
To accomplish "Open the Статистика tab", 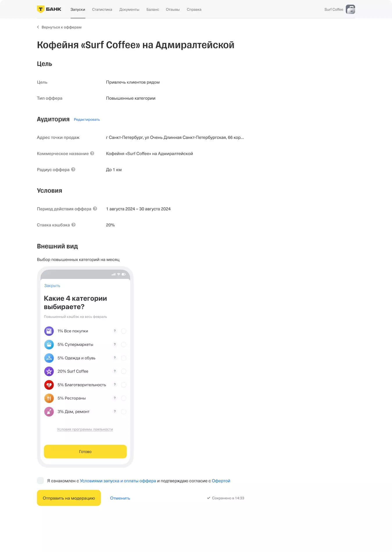I will (x=102, y=9).
